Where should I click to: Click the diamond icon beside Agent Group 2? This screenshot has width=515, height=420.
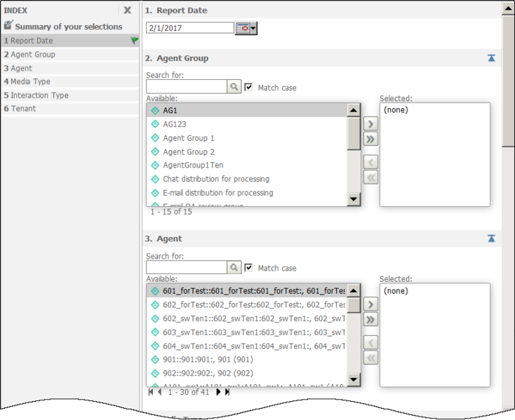(x=155, y=151)
